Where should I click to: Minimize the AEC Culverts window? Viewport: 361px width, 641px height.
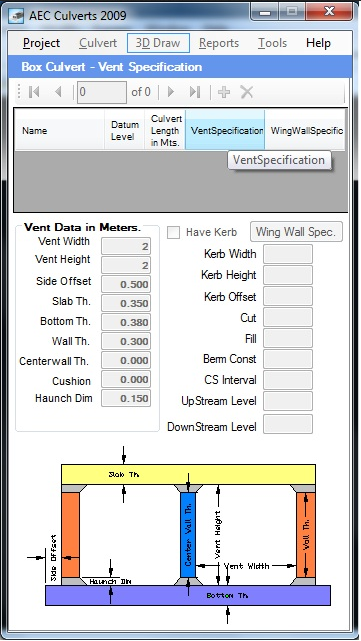click(265, 12)
